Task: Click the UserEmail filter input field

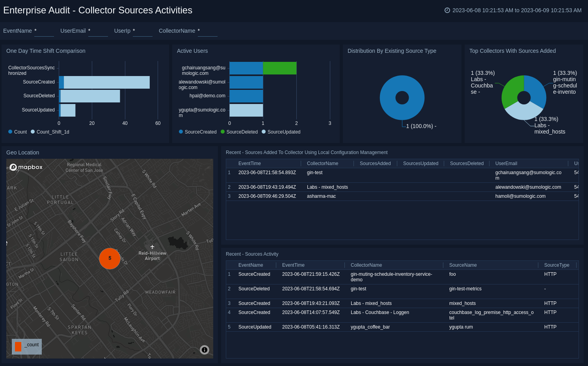Action: click(98, 31)
